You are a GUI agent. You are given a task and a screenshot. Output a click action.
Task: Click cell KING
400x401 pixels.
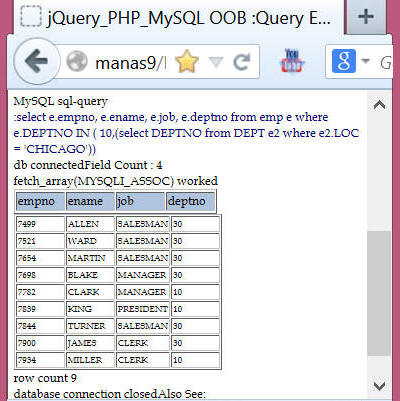tap(90, 309)
